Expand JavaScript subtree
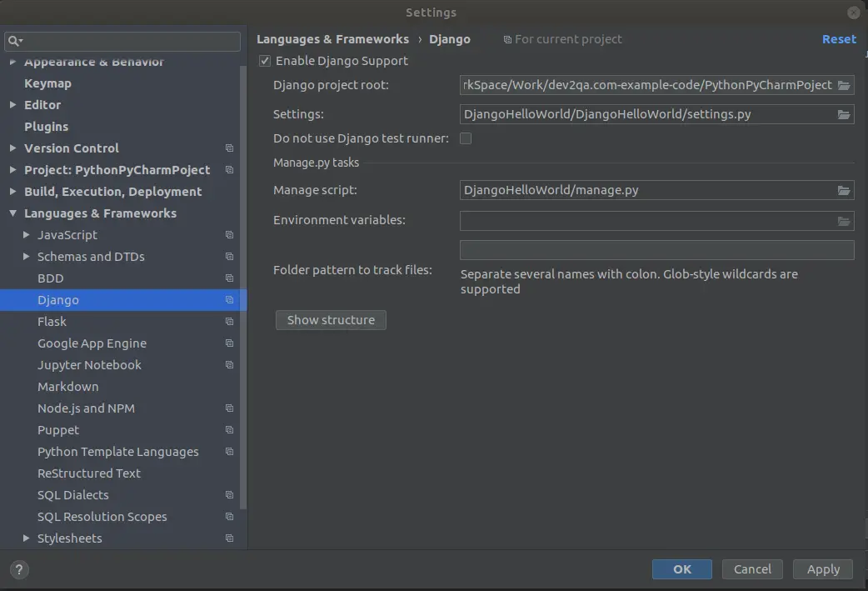 click(x=26, y=235)
